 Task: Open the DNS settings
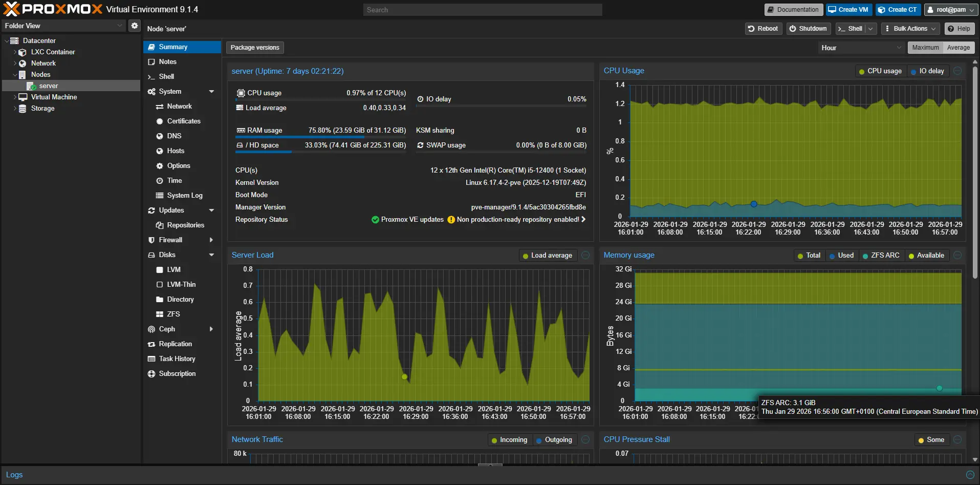[174, 136]
